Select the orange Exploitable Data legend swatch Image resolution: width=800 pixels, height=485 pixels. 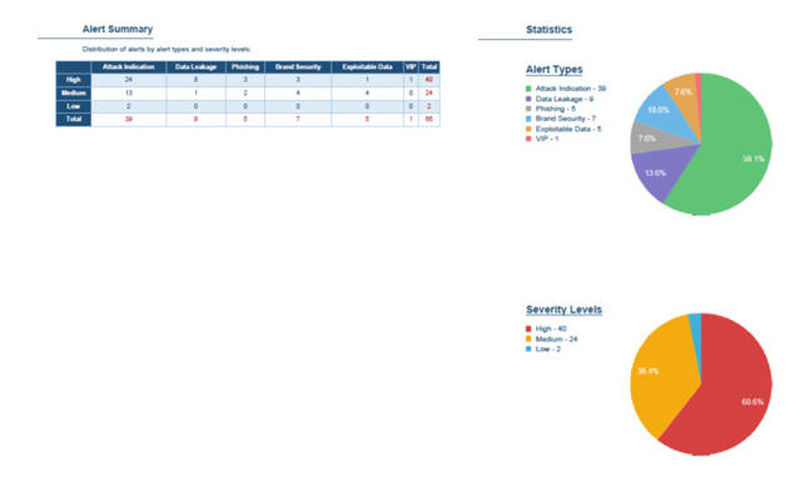pos(530,128)
